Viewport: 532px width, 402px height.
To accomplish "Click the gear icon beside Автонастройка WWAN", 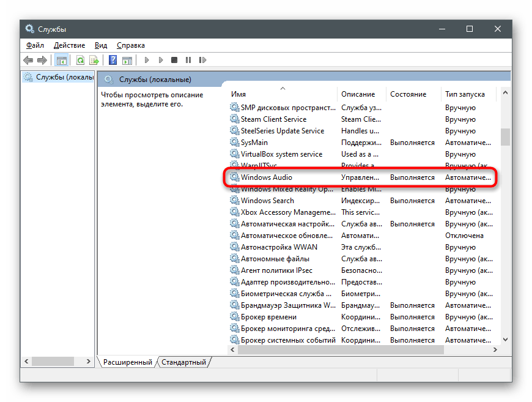I will pos(234,247).
